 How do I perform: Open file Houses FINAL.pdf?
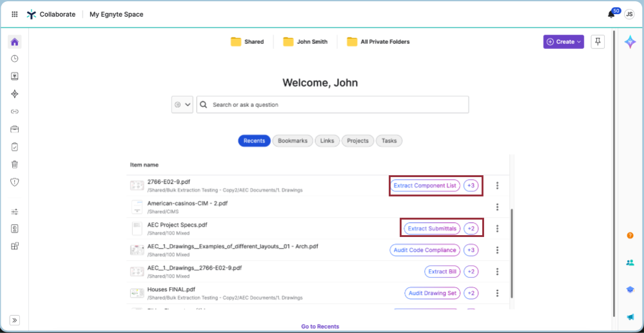(171, 289)
